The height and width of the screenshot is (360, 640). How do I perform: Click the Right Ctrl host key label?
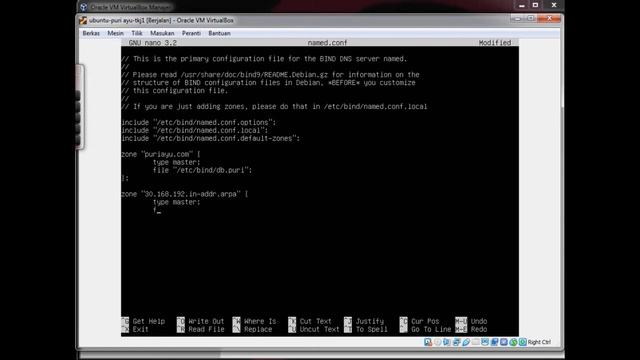(539, 342)
